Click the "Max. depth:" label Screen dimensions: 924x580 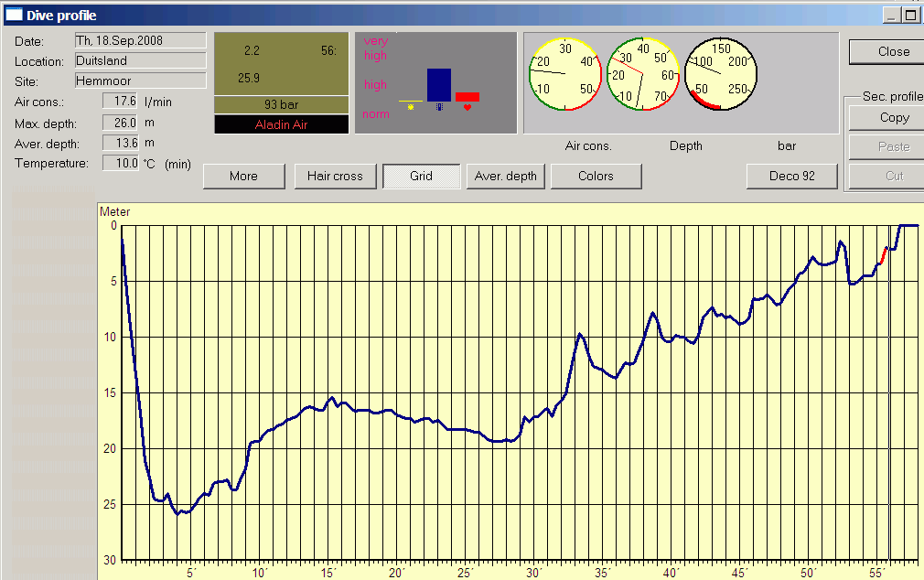[x=46, y=124]
